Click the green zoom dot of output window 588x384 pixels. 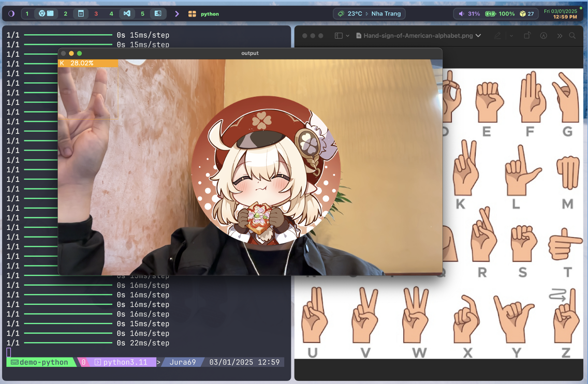79,53
